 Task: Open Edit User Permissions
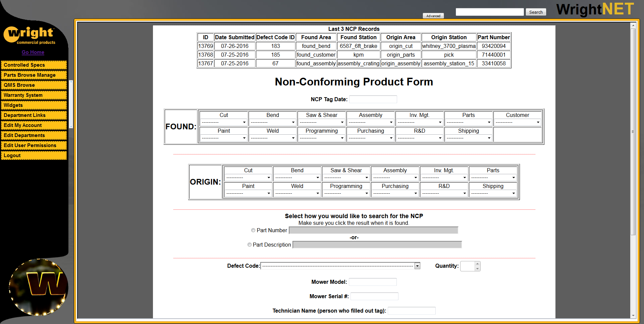click(34, 145)
